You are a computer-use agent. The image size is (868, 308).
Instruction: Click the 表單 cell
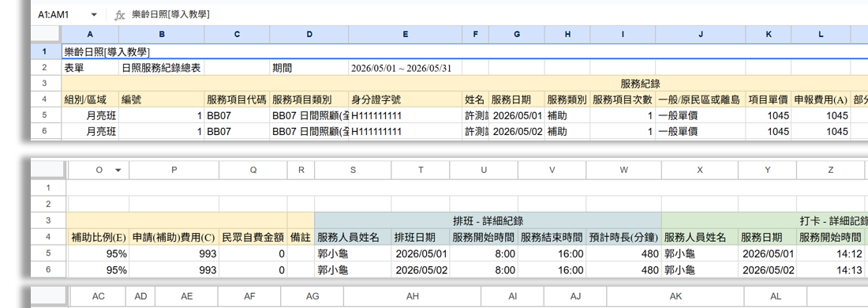90,68
